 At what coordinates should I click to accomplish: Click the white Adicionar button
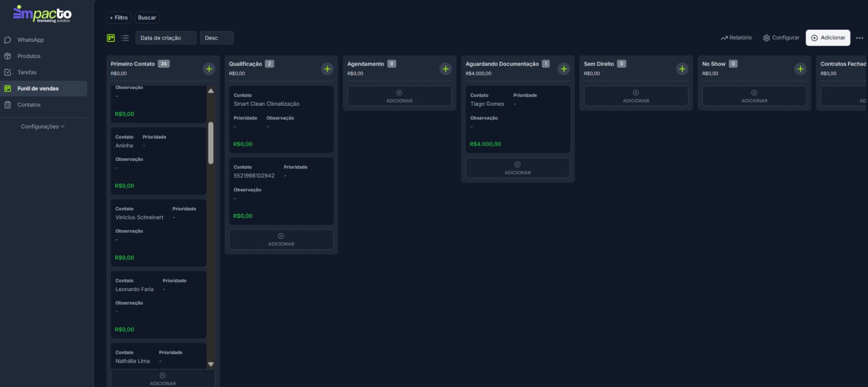(x=827, y=38)
